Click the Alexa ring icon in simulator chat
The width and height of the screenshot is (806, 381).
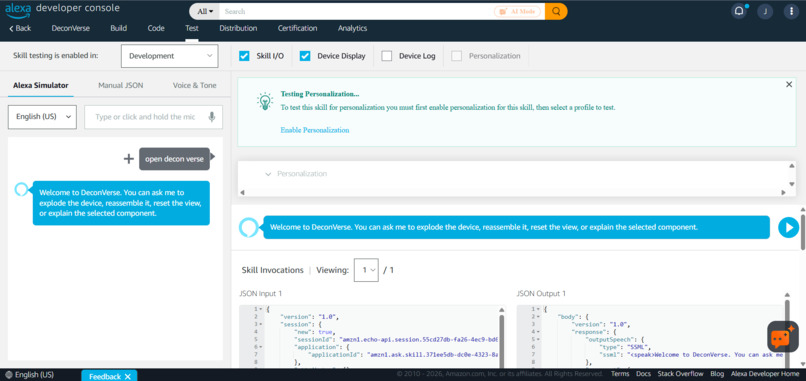coord(22,190)
